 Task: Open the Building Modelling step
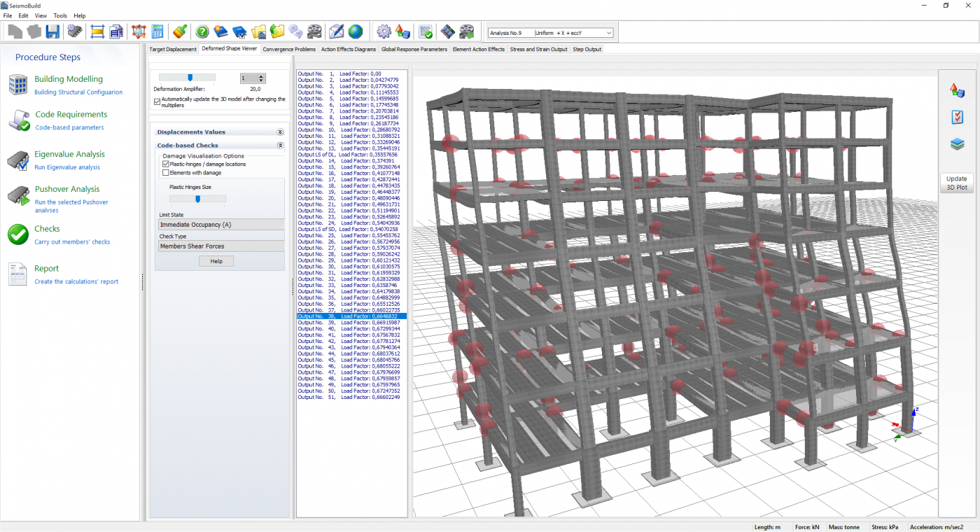(x=69, y=79)
